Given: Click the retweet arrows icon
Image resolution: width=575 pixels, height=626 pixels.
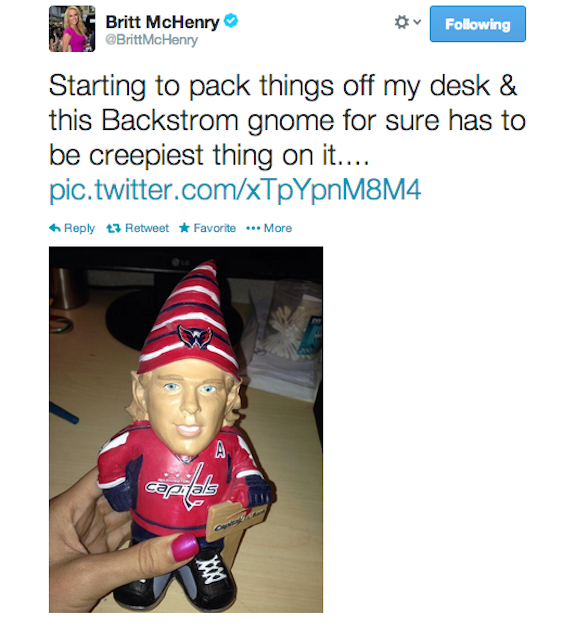Looking at the screenshot, I should pos(113,228).
